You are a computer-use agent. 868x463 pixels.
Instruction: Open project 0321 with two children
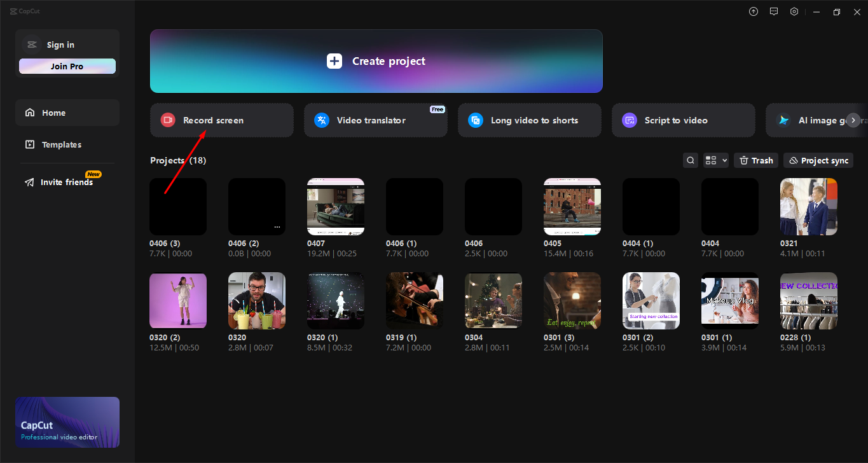tap(809, 207)
